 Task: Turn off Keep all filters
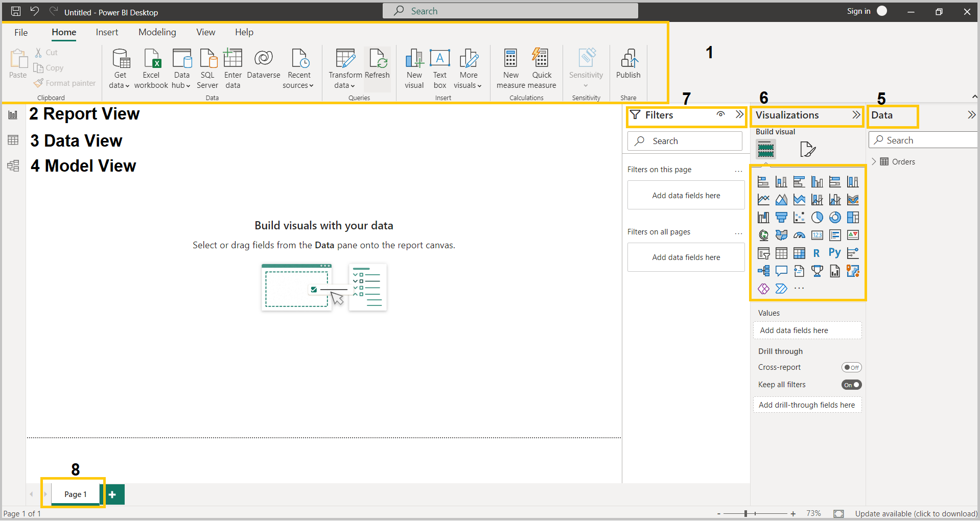(x=851, y=385)
